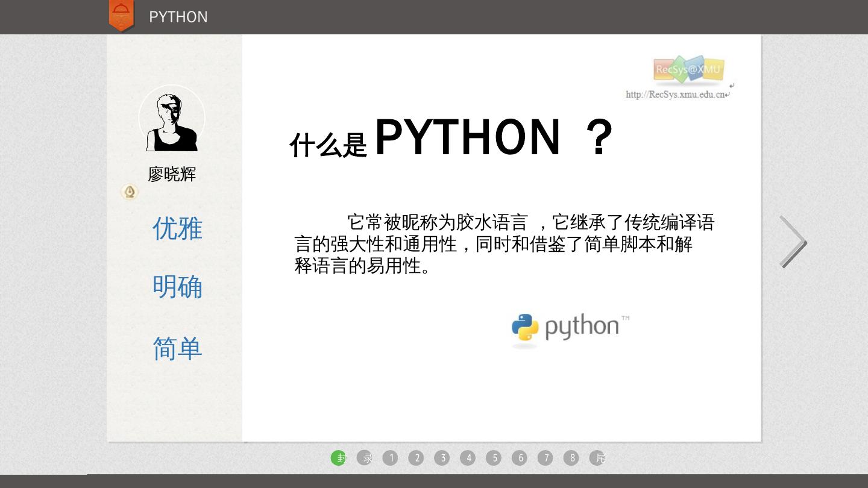Go to page dot 3

[x=442, y=458]
